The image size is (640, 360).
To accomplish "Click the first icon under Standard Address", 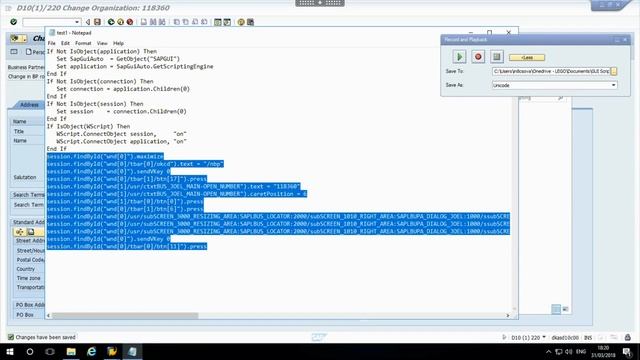I will coord(20,232).
